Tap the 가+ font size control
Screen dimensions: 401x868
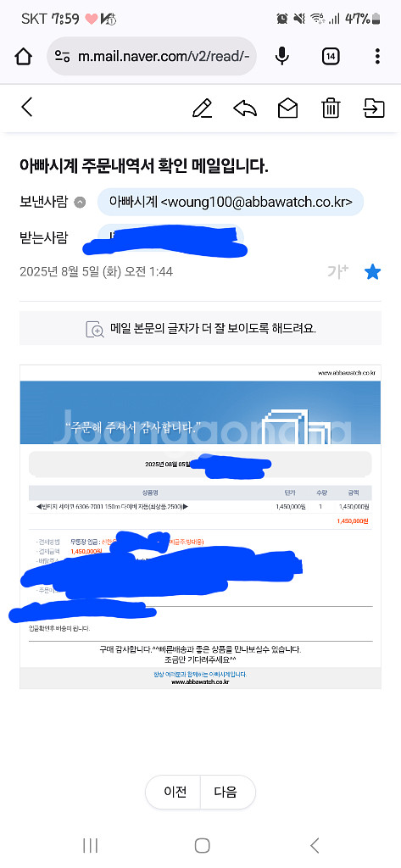click(x=337, y=272)
